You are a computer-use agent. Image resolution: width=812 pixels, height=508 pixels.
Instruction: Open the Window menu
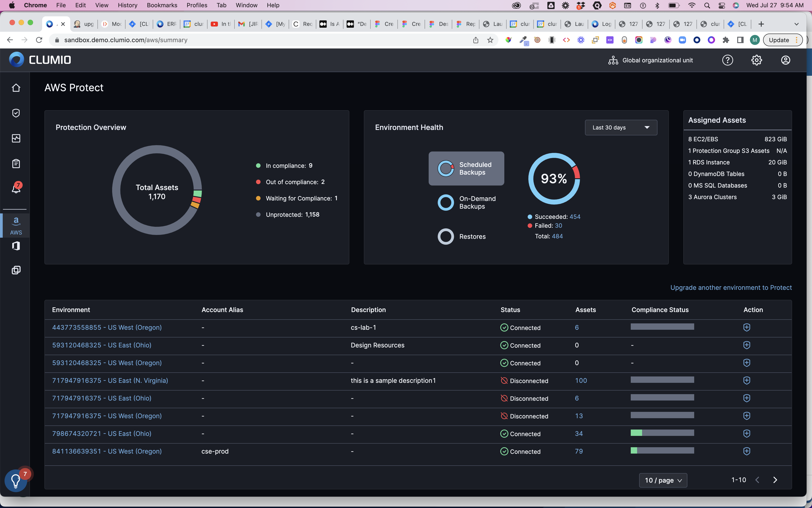246,5
